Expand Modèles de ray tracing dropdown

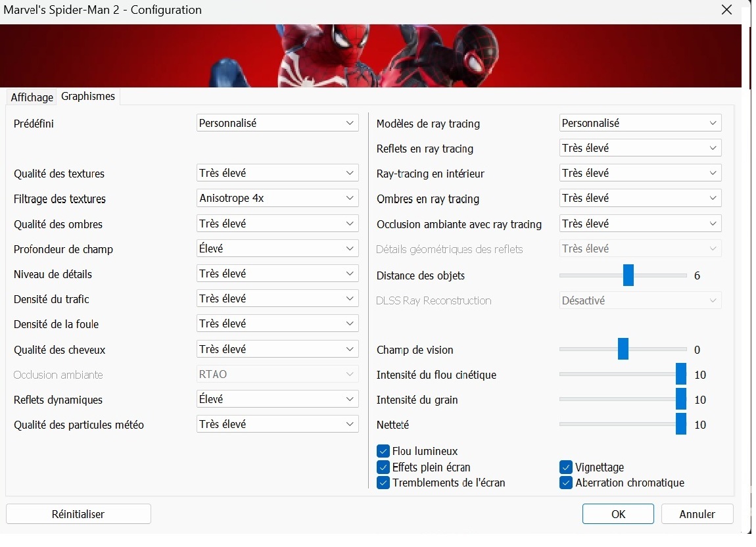[640, 123]
